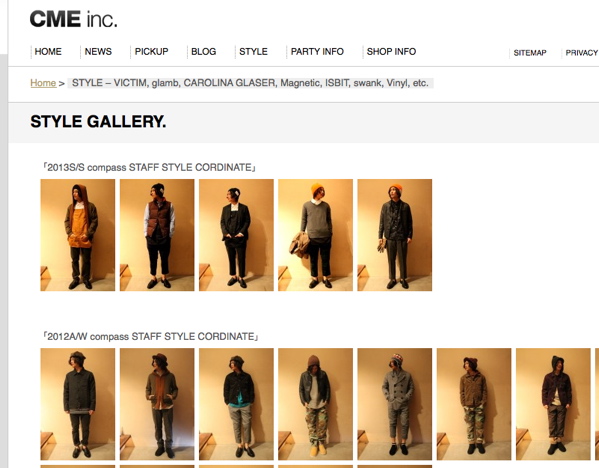The image size is (599, 468).
Task: Open 2013S/S photo with all-black suit outfit
Action: pyautogui.click(x=236, y=235)
